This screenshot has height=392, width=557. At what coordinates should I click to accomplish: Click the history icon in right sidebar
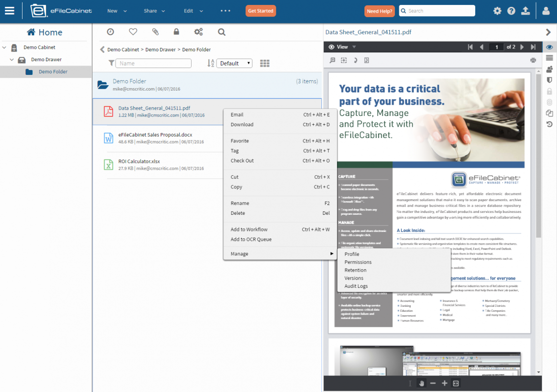550,124
